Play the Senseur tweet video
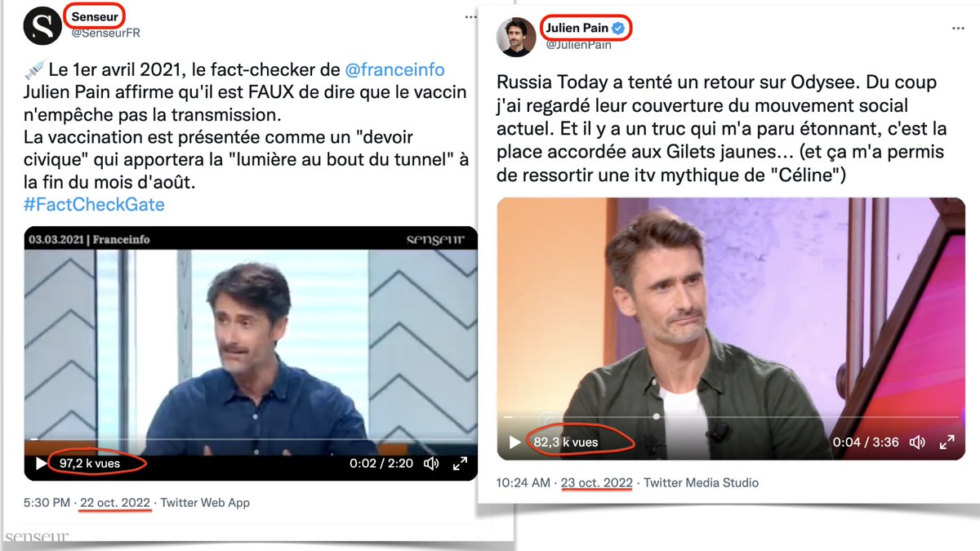Image resolution: width=980 pixels, height=551 pixels. point(41,464)
